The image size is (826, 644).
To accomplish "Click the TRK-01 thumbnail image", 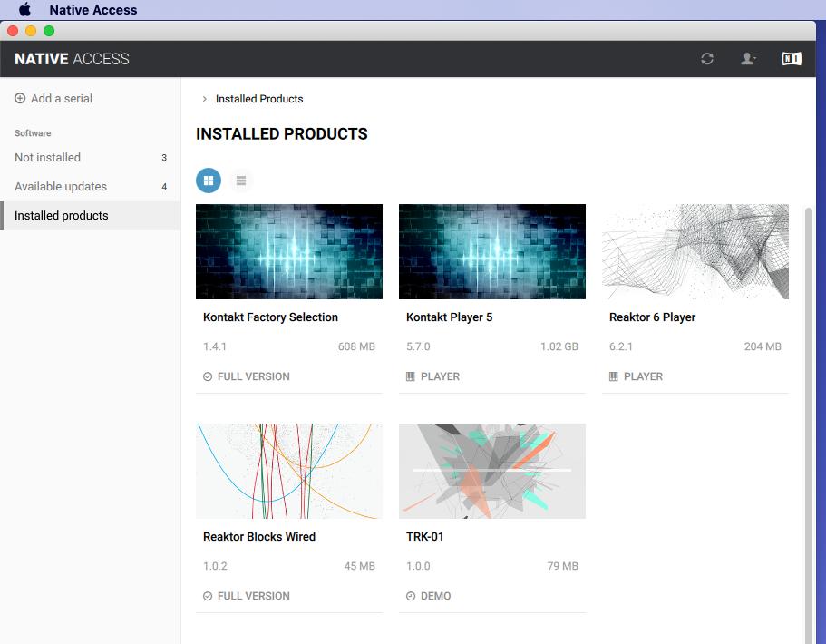I will [492, 471].
